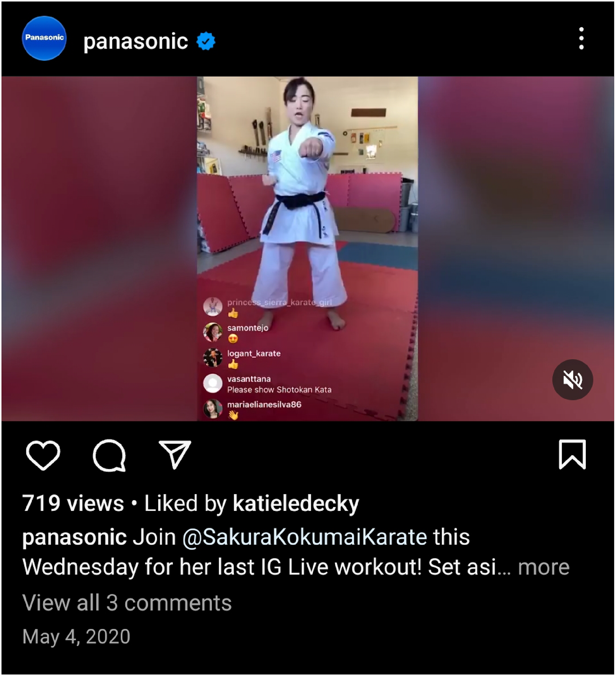Open comments via speech bubble icon
Viewport: 616px width, 676px height.
point(109,455)
